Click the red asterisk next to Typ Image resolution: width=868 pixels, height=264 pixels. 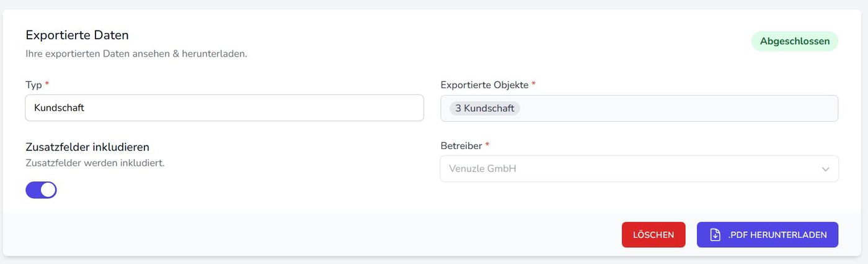pyautogui.click(x=46, y=84)
